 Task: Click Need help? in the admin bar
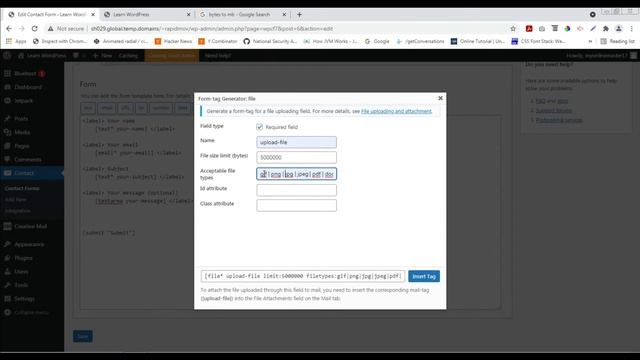click(x=218, y=56)
